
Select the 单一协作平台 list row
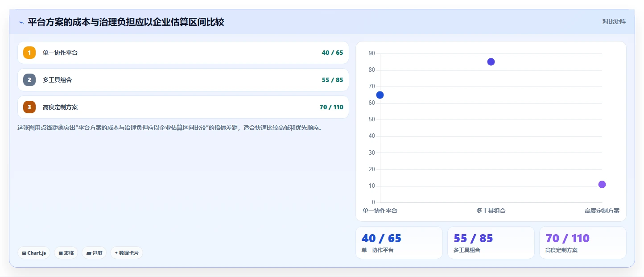point(183,53)
